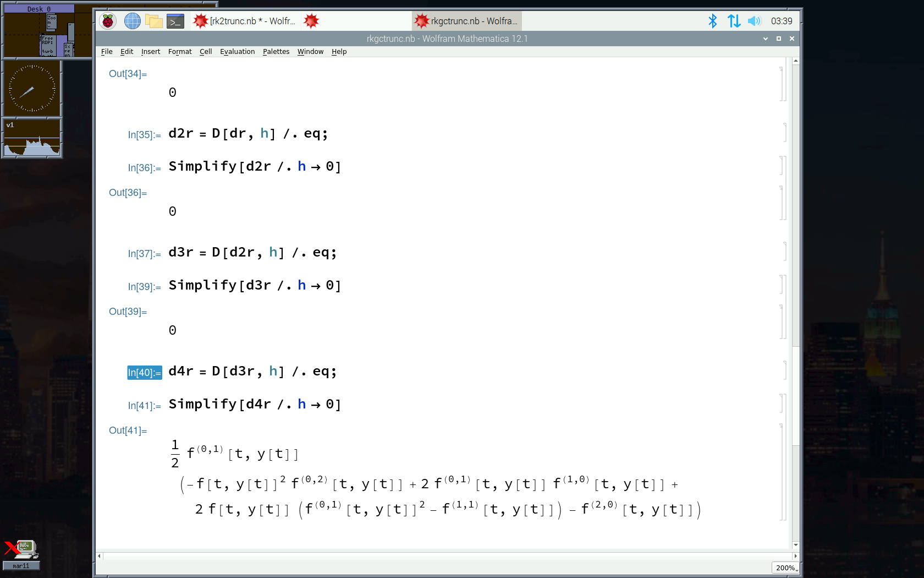Open the network transfer arrows icon
This screenshot has width=924, height=578.
[x=734, y=21]
